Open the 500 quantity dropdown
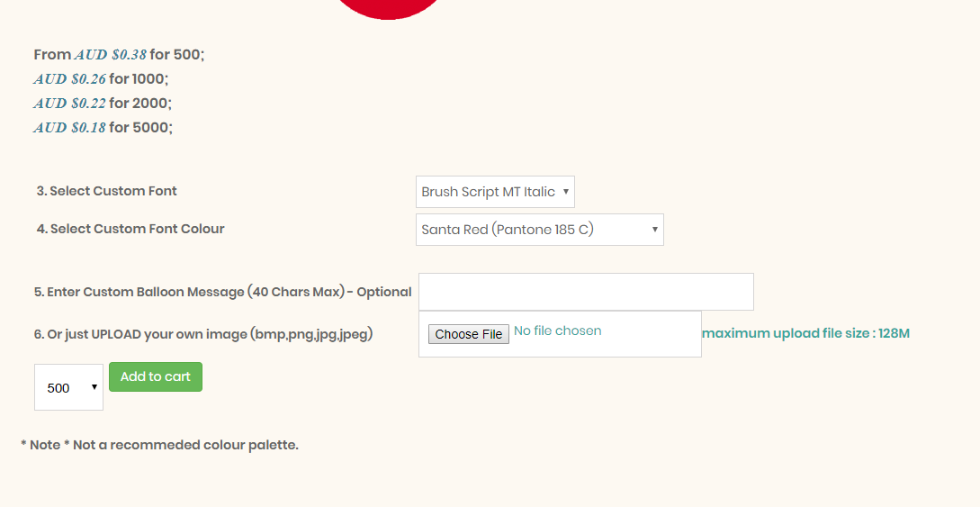The width and height of the screenshot is (980, 507). point(68,388)
